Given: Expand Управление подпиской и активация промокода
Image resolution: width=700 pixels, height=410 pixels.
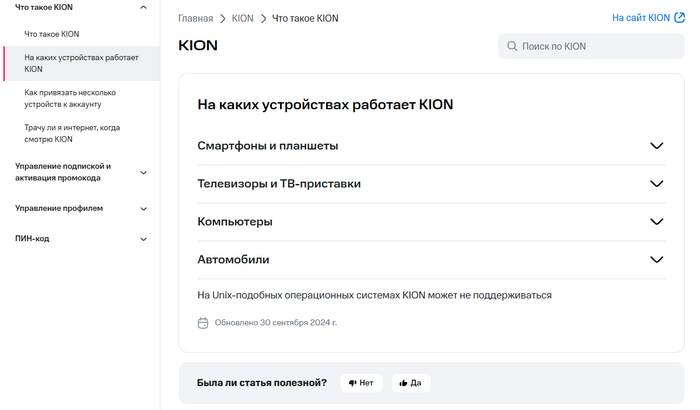Looking at the screenshot, I should 143,172.
